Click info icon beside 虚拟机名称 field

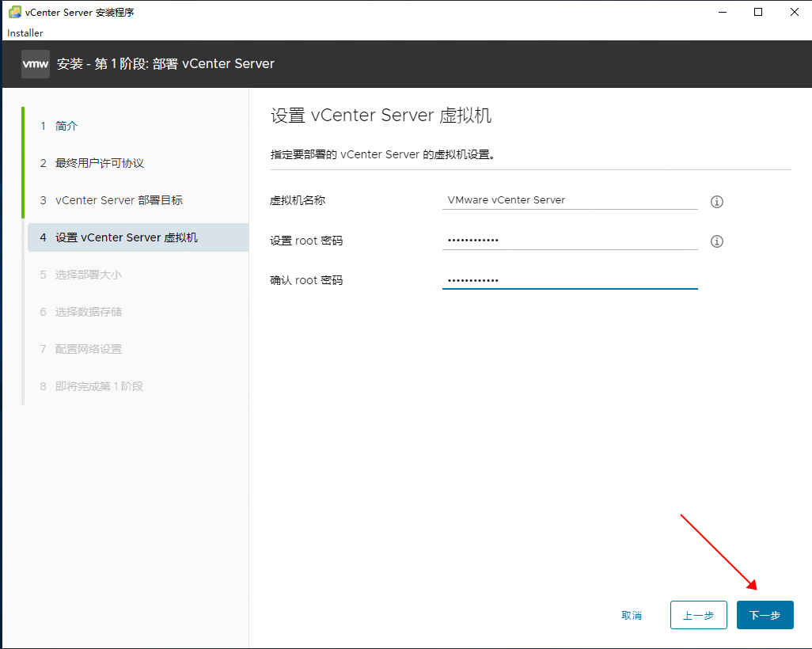click(x=717, y=202)
